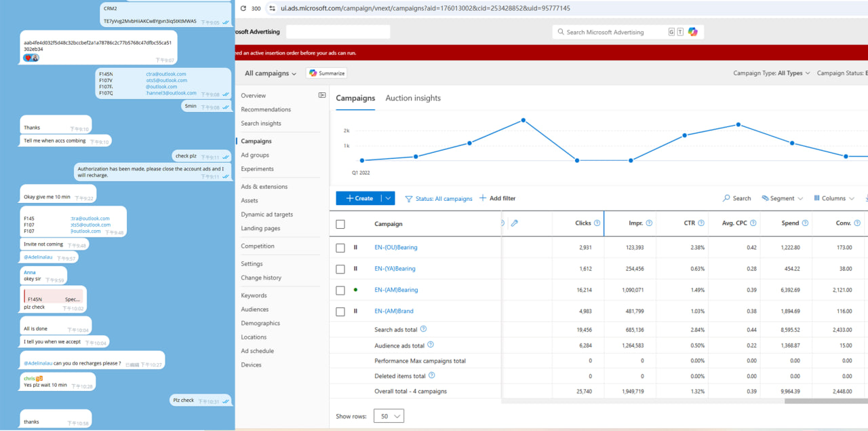Open the EN-(YA)Bearing campaign link
This screenshot has height=431, width=868.
pyautogui.click(x=395, y=269)
